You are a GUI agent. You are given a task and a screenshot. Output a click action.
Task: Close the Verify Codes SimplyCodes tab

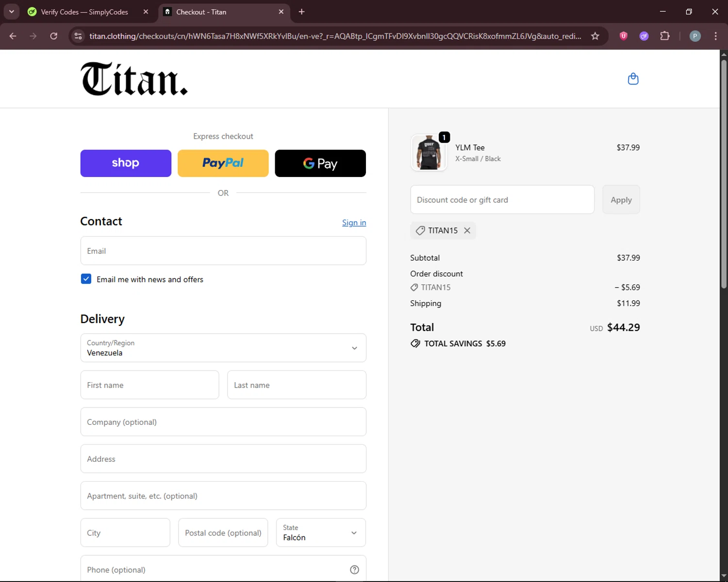click(146, 12)
